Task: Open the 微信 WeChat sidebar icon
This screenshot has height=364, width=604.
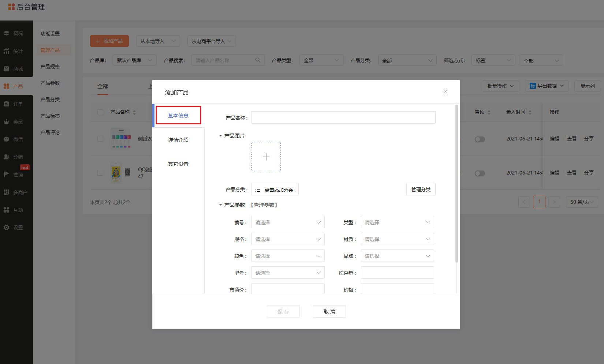Action: click(x=7, y=139)
